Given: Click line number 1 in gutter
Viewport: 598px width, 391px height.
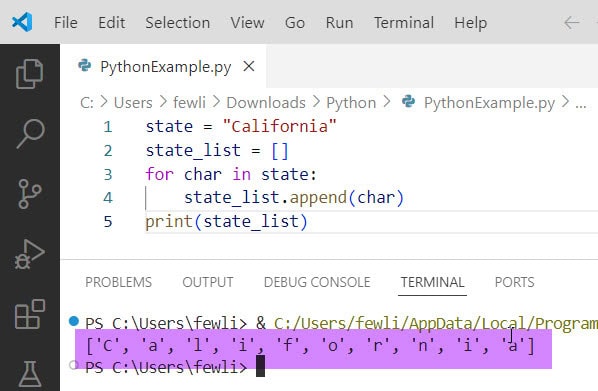Looking at the screenshot, I should 108,127.
